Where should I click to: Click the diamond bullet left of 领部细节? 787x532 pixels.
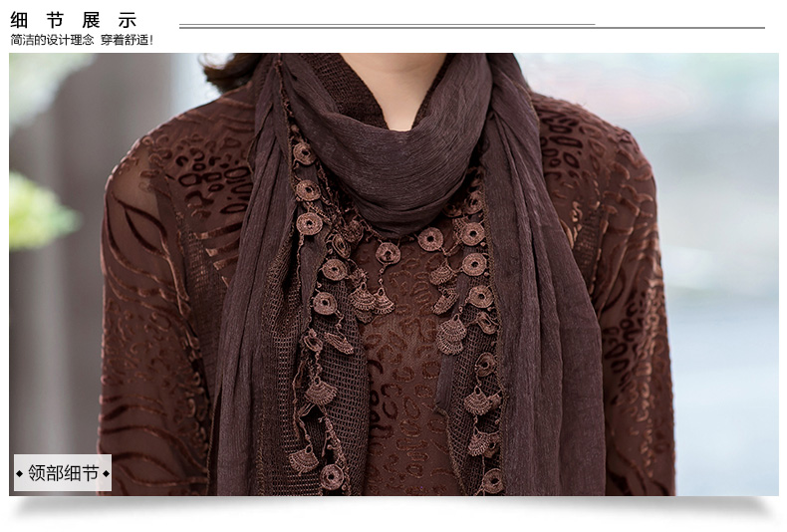click(x=20, y=472)
